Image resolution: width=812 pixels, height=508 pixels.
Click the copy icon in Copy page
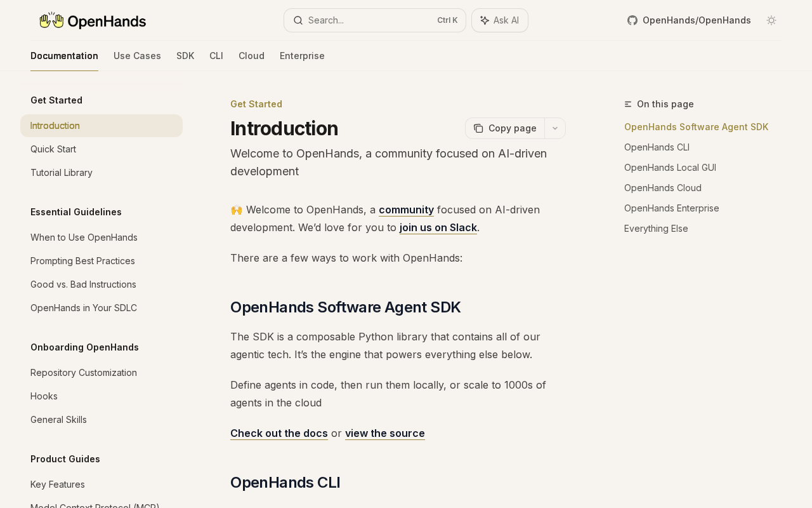coord(478,128)
